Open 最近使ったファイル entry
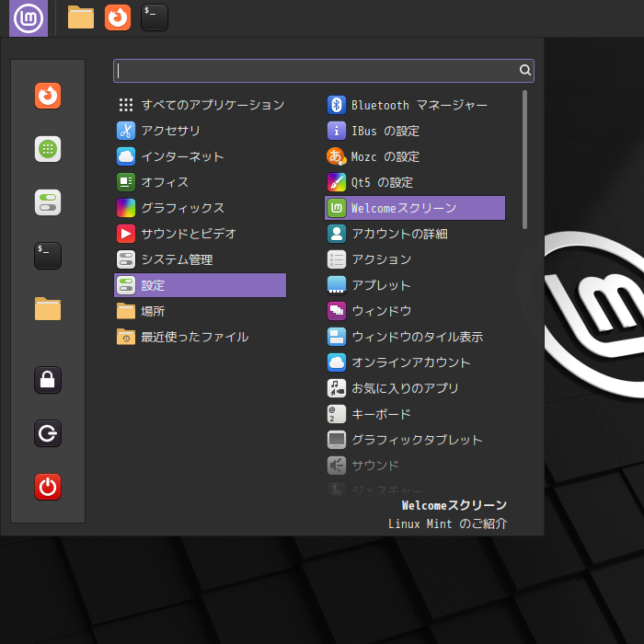Viewport: 644px width, 644px height. (x=200, y=337)
